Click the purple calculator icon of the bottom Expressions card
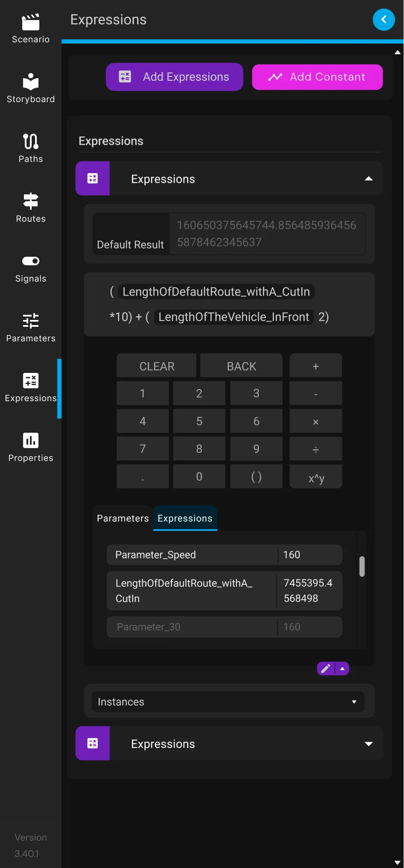Screen dimensions: 404x868 point(93,743)
